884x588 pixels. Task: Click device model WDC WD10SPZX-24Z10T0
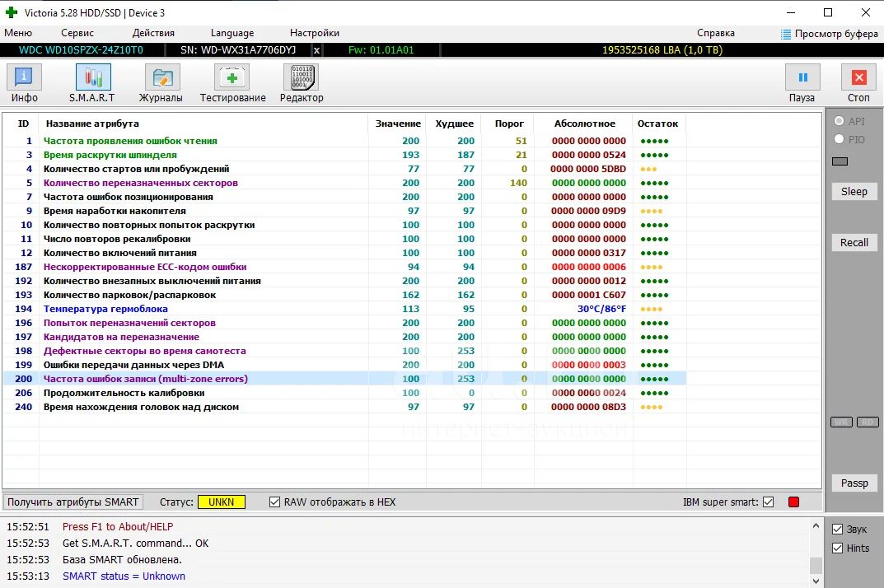[81, 50]
